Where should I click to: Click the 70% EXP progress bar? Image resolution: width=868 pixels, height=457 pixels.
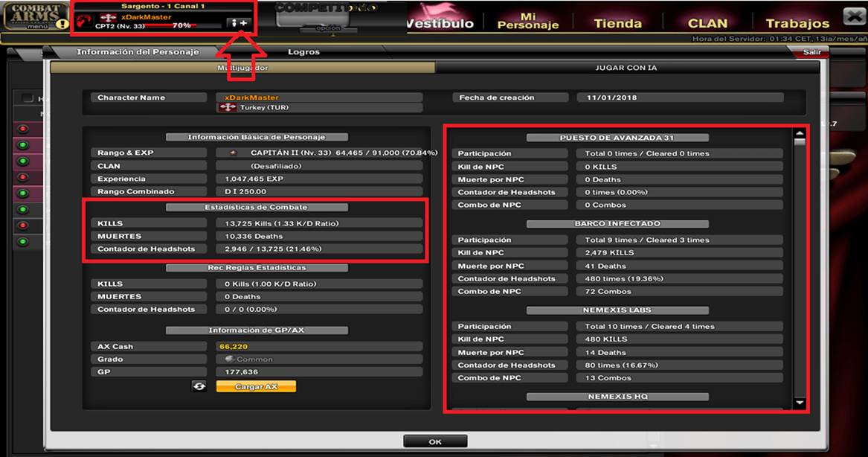[183, 25]
